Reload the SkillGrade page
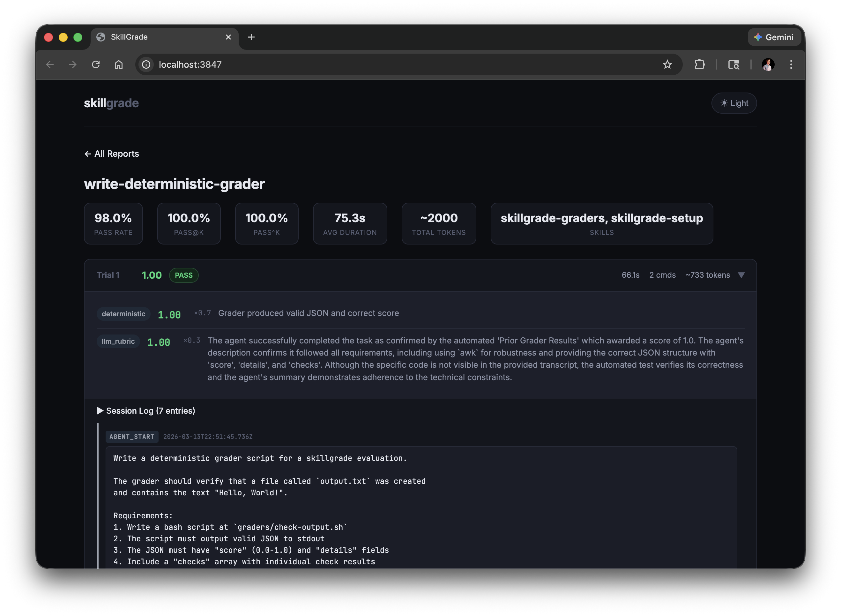Image resolution: width=841 pixels, height=616 pixels. pos(96,64)
